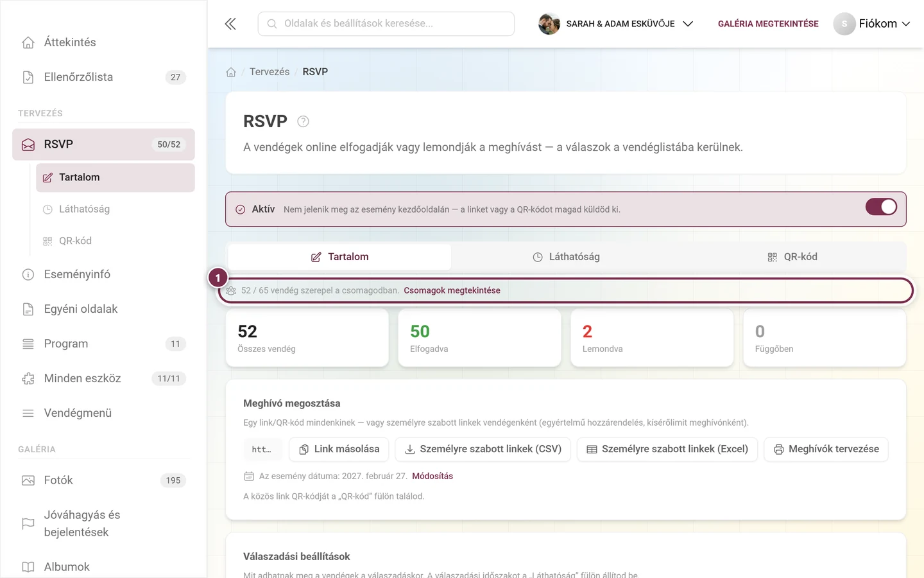Open Albumok in the sidebar
Screen dimensions: 924x578
pyautogui.click(x=103, y=567)
